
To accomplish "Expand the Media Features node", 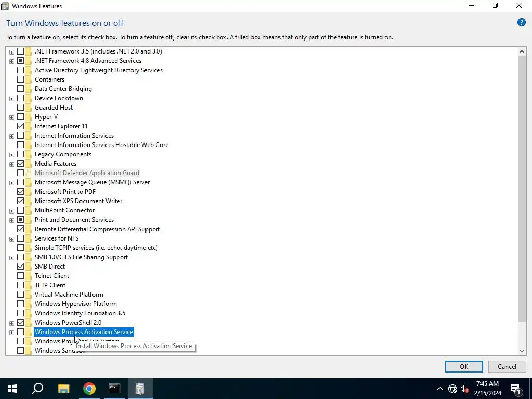I will click(11, 164).
